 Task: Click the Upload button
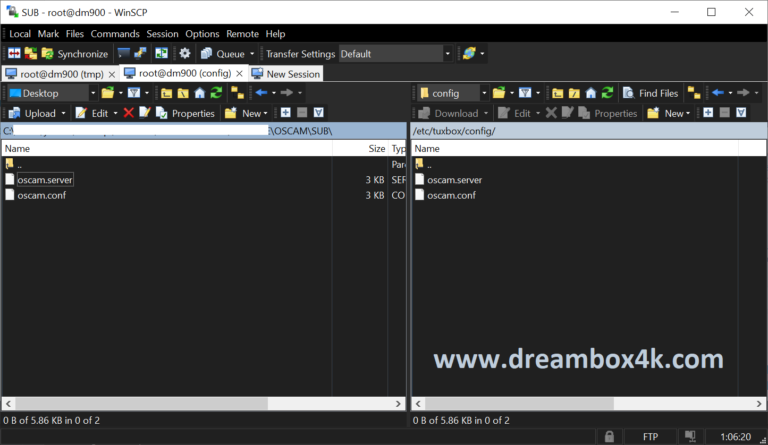(32, 113)
